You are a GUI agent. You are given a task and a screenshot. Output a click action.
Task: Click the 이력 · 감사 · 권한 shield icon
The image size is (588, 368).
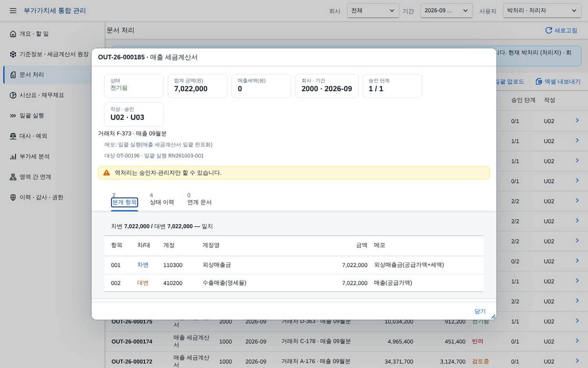pos(13,197)
